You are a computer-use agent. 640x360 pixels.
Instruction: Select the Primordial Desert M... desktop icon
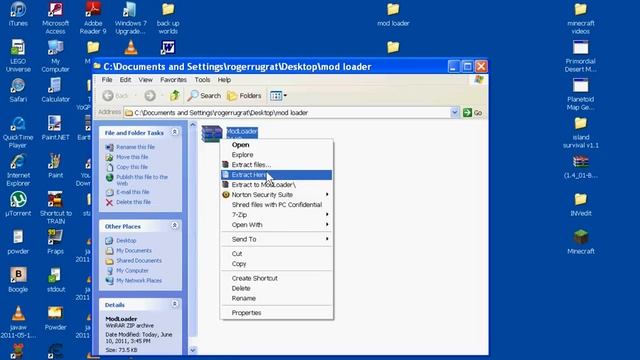[x=580, y=56]
